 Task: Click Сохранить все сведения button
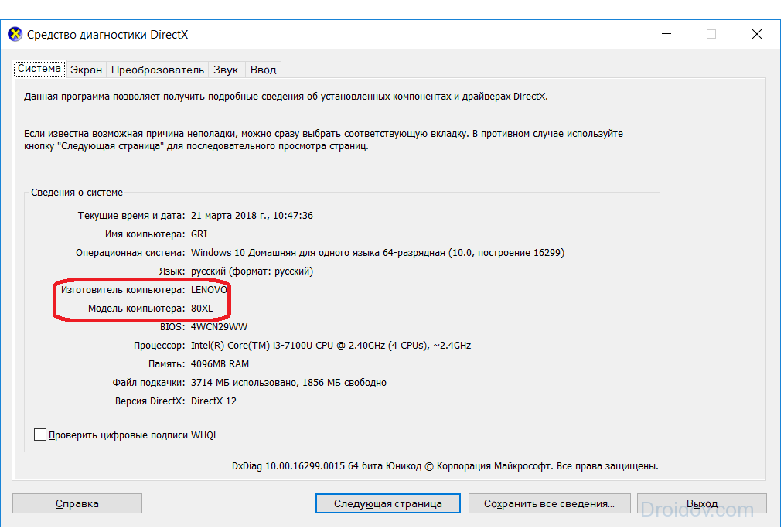point(549,503)
